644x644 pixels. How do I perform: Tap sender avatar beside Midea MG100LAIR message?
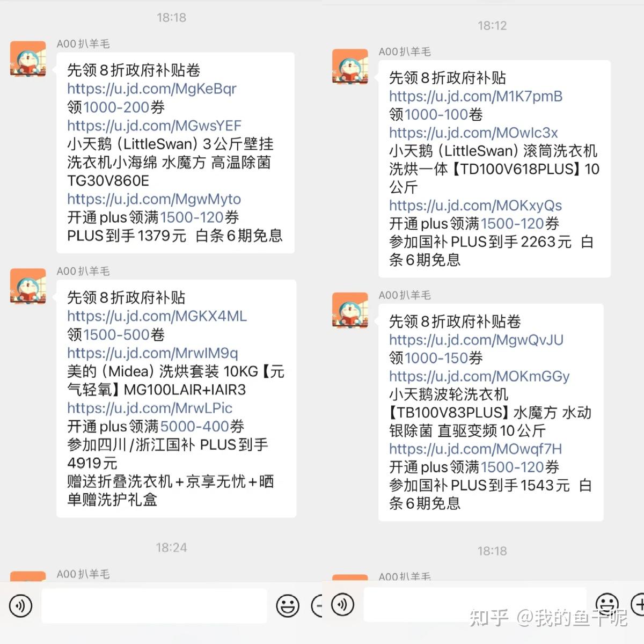coord(28,287)
